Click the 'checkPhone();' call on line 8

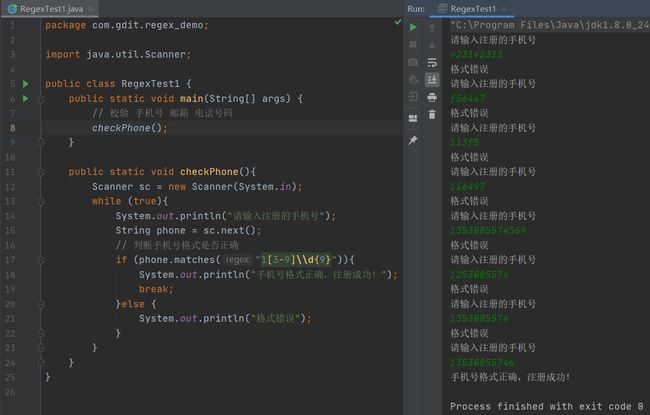[130, 128]
